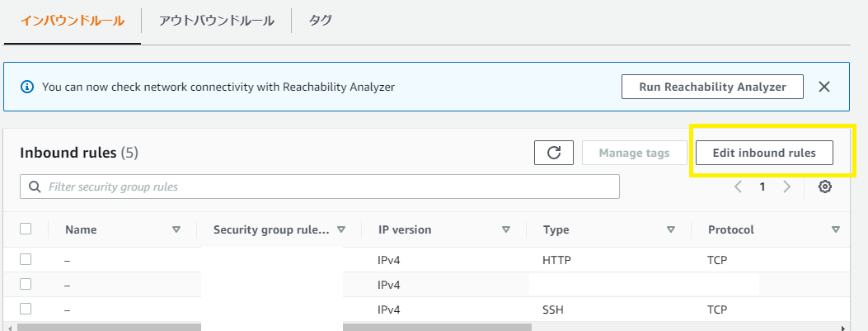
Task: Dismiss the Reachability Analyzer banner
Action: [x=823, y=87]
